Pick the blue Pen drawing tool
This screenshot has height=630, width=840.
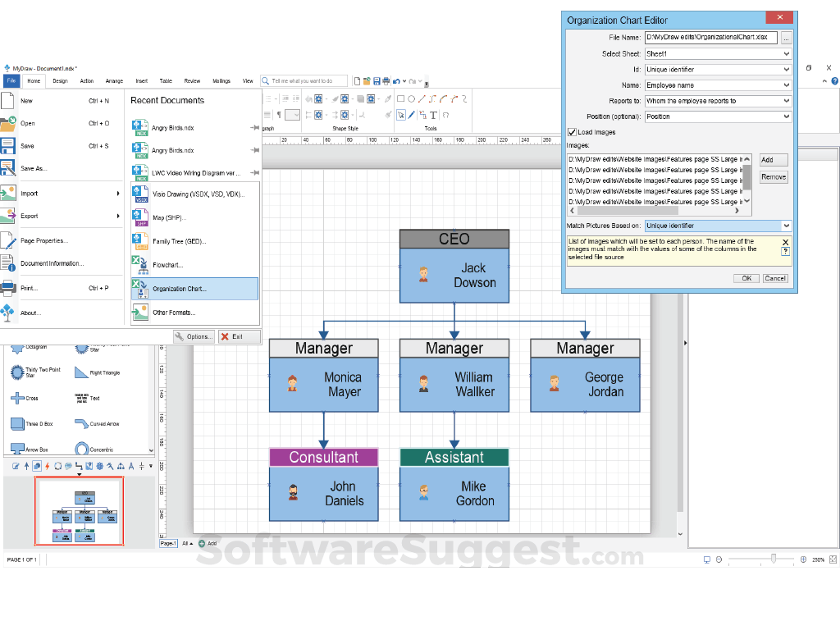[412, 115]
